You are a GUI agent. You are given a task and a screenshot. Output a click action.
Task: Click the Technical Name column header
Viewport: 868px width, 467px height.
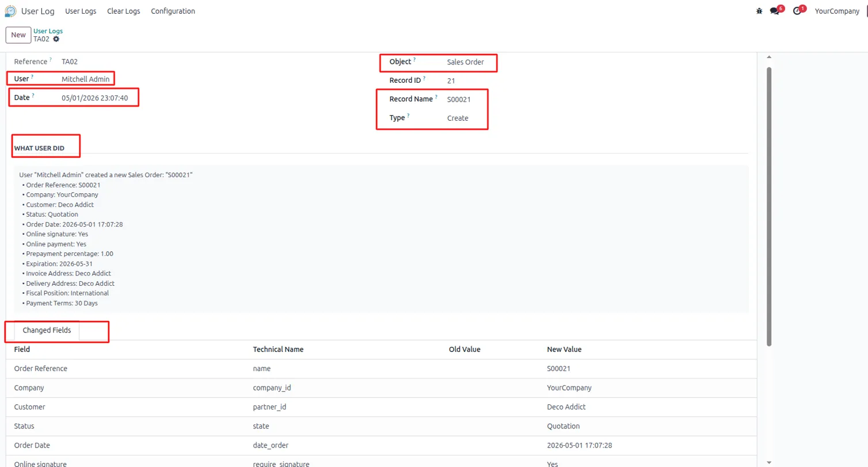point(278,349)
